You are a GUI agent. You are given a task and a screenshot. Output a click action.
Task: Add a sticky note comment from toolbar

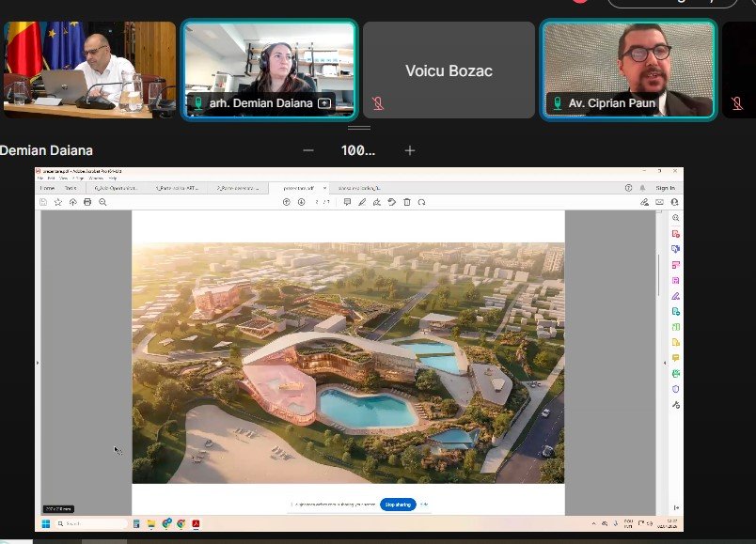[x=347, y=202]
